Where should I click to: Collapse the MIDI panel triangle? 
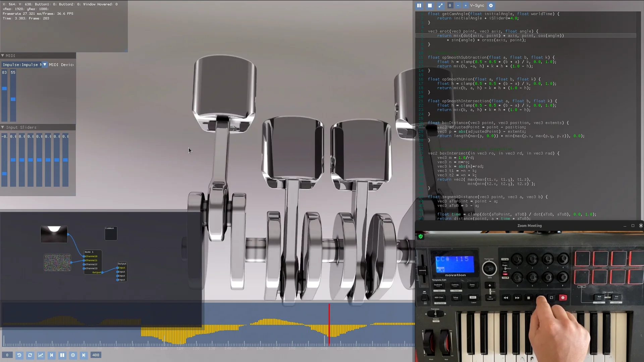pyautogui.click(x=3, y=56)
